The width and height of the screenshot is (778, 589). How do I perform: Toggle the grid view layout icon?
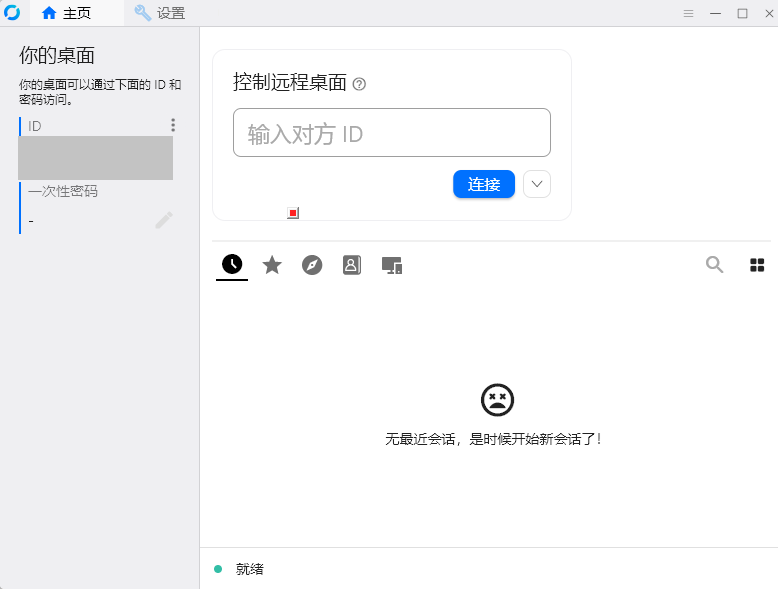757,265
